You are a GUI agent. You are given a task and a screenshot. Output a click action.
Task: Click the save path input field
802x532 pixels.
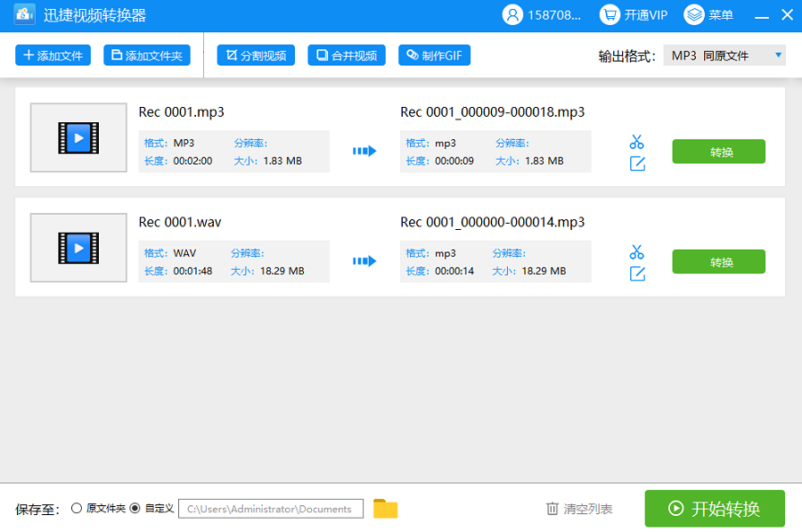271,509
